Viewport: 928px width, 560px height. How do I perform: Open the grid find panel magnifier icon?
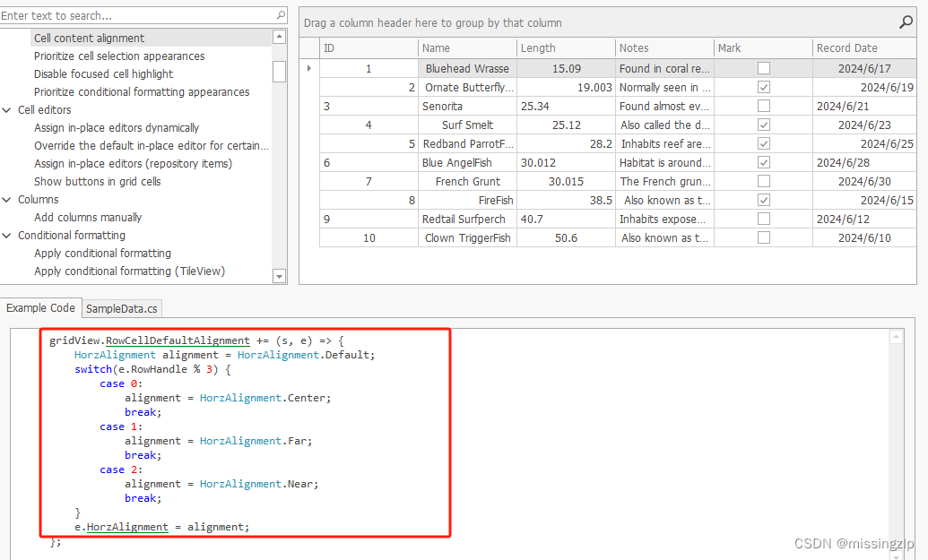pos(906,22)
